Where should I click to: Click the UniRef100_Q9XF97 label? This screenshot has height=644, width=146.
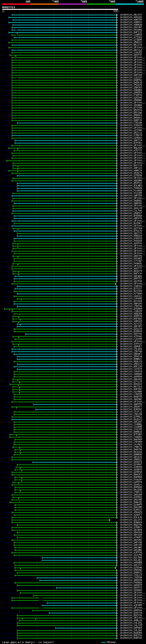click(131, 55)
